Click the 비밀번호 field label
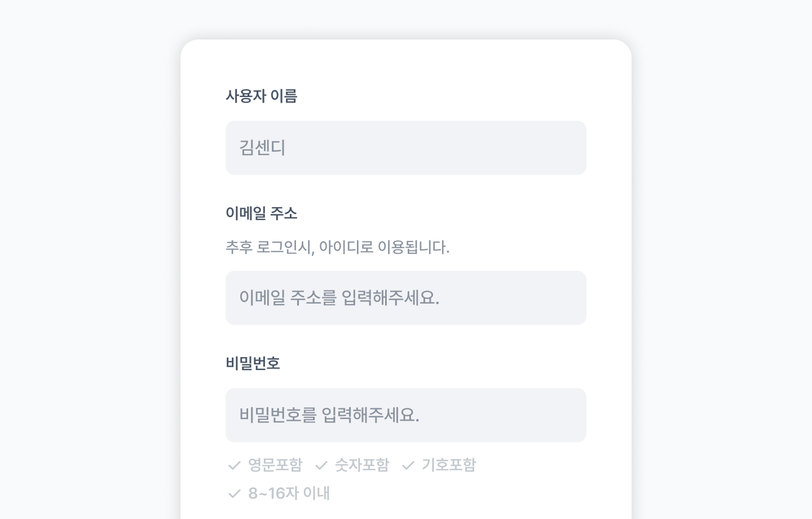This screenshot has height=519, width=812. tap(253, 363)
